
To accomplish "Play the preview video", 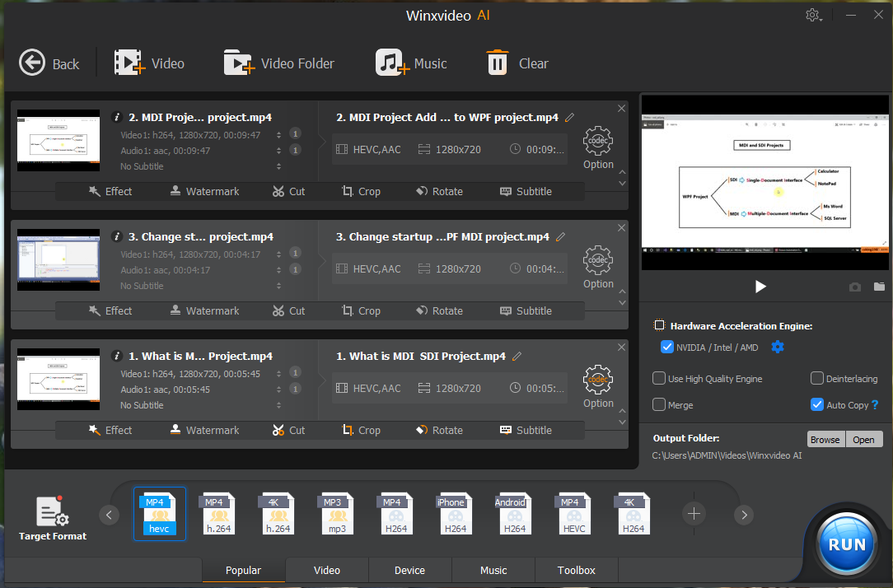I will click(x=760, y=287).
